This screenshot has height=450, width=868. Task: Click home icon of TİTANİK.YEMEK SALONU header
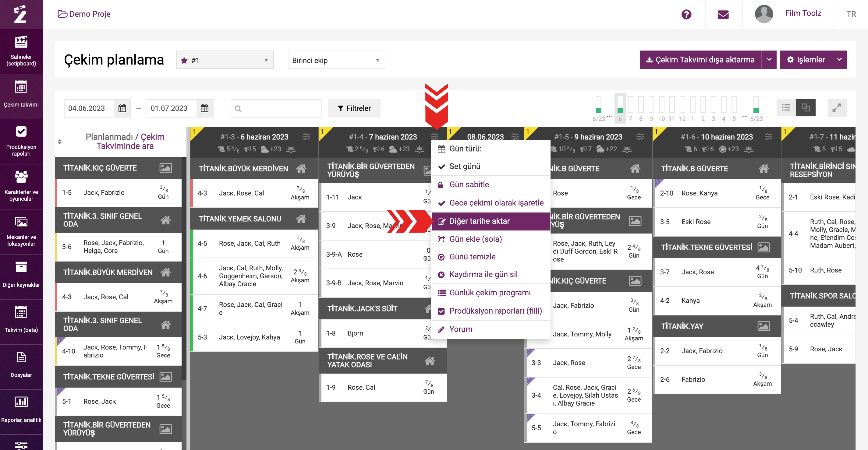coord(301,219)
